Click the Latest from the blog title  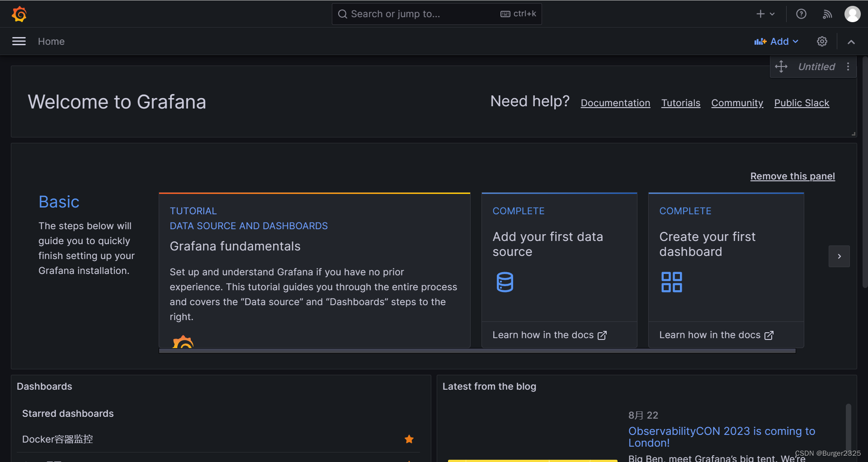tap(489, 387)
